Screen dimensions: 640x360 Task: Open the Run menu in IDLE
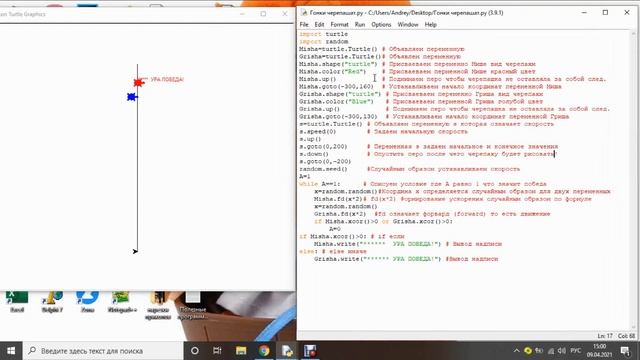[x=360, y=24]
